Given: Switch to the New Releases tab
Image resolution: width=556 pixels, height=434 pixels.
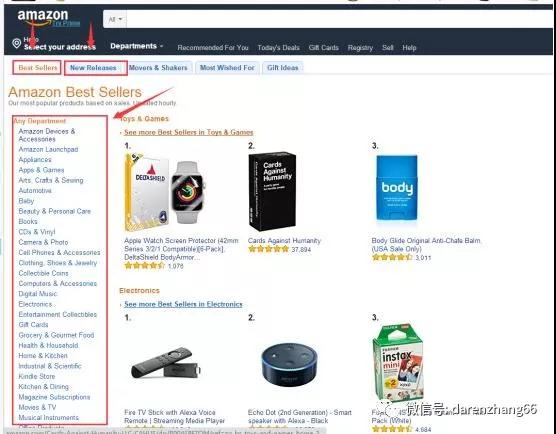Looking at the screenshot, I should click(x=93, y=68).
